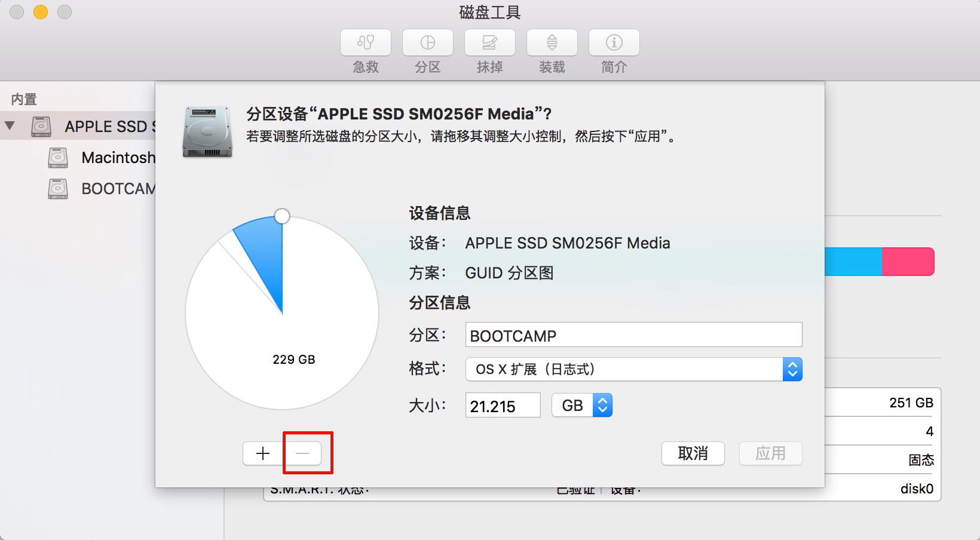This screenshot has height=540, width=980.
Task: Add a partition with the plus button
Action: pos(263,453)
